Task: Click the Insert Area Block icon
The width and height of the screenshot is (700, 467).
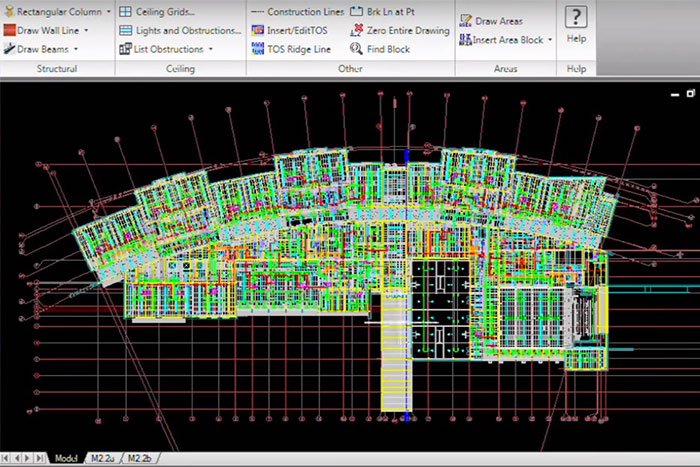Action: 466,39
